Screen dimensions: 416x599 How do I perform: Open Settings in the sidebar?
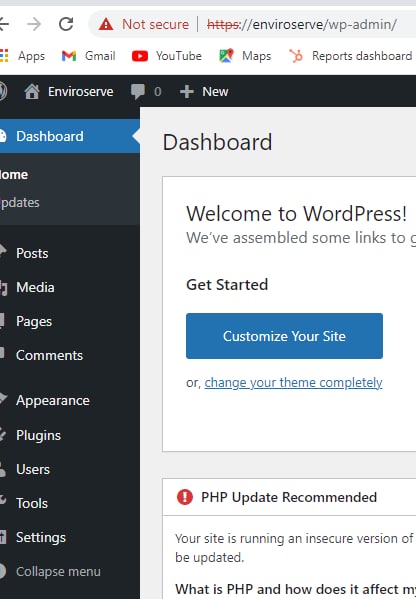(41, 537)
